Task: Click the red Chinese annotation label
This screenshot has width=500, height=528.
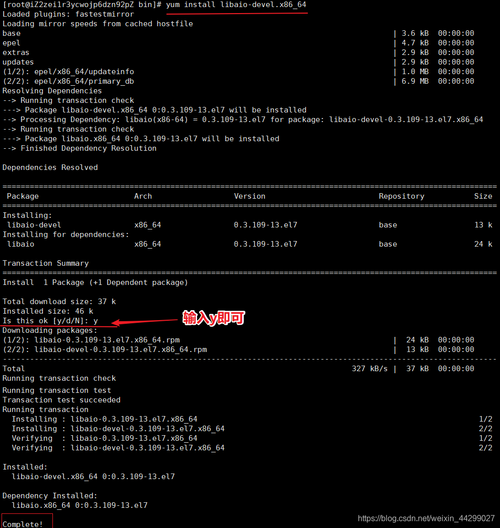Action: (213, 318)
